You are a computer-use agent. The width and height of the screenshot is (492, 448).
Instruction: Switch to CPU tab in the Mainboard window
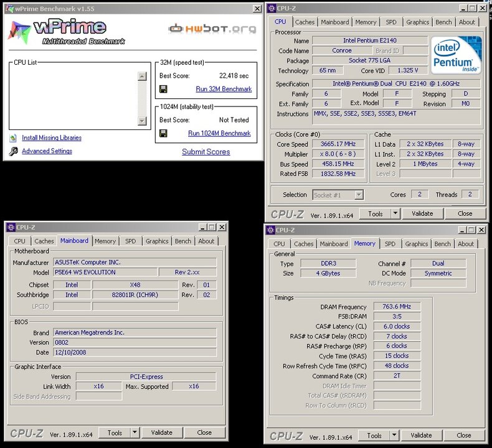(19, 241)
